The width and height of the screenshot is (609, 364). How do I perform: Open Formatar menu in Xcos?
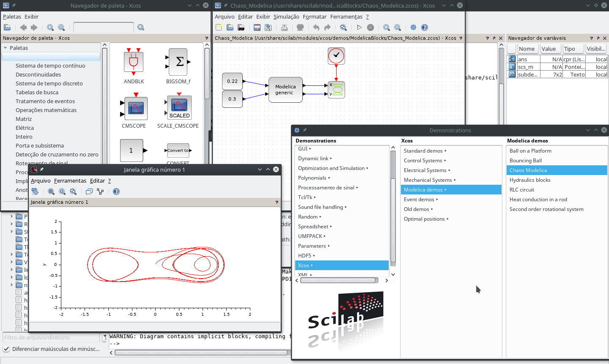click(x=315, y=16)
